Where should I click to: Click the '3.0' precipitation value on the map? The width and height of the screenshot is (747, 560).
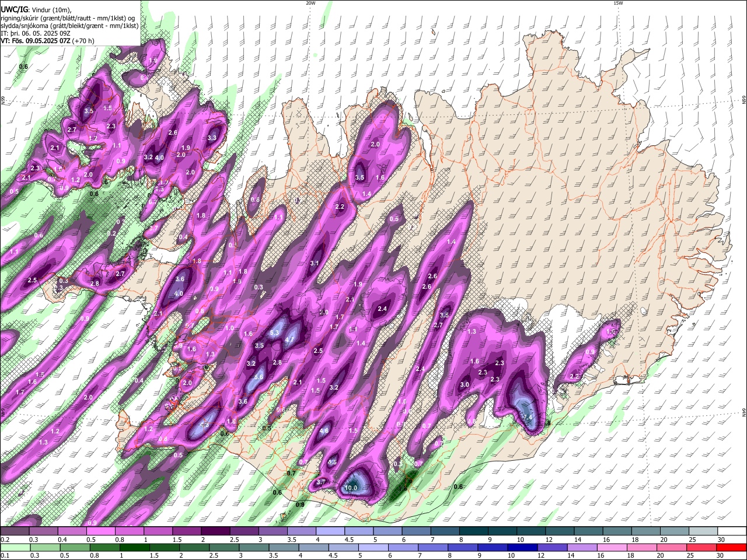[x=465, y=385]
